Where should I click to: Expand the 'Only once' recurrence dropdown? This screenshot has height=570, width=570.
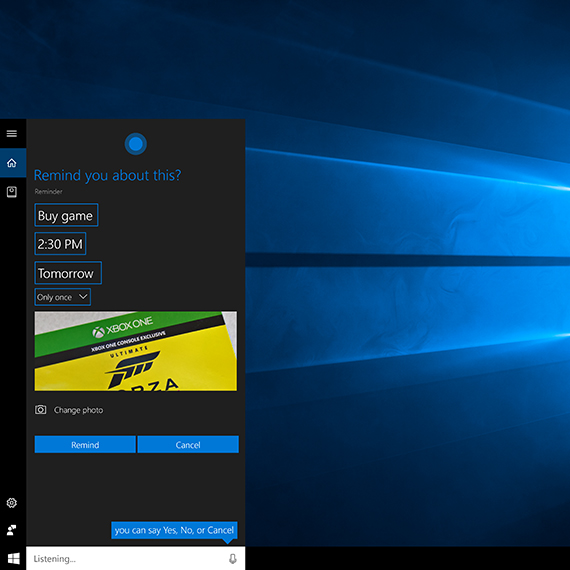63,297
